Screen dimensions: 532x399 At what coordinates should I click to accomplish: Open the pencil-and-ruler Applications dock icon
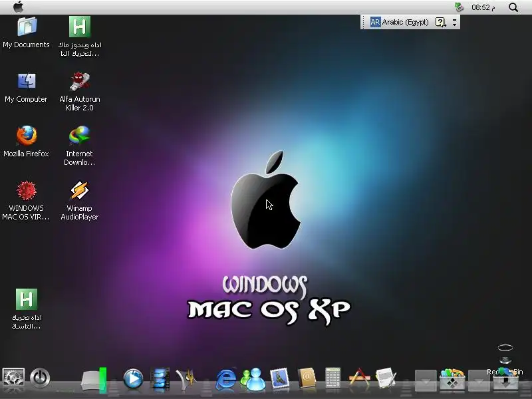(x=360, y=377)
